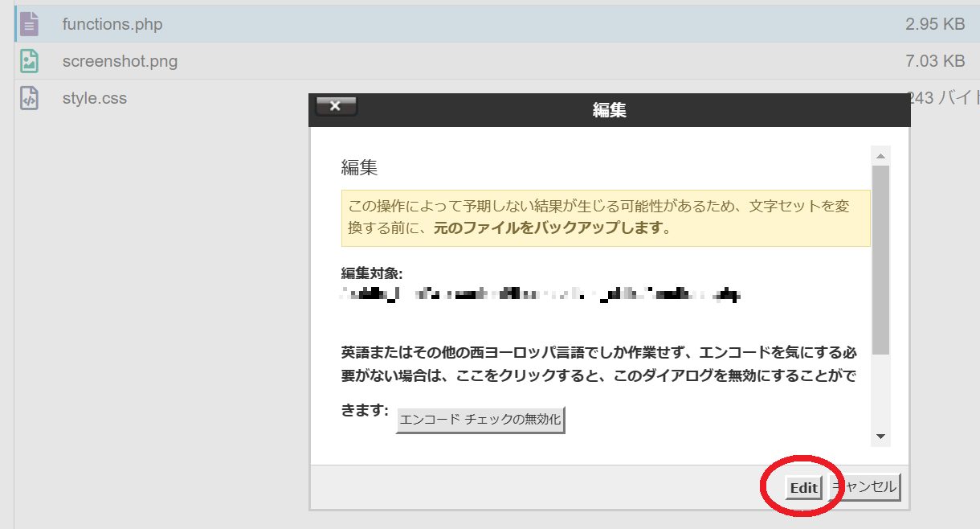Click the dialog scrollbar down arrow
Screen dimensions: 980x529
click(880, 437)
